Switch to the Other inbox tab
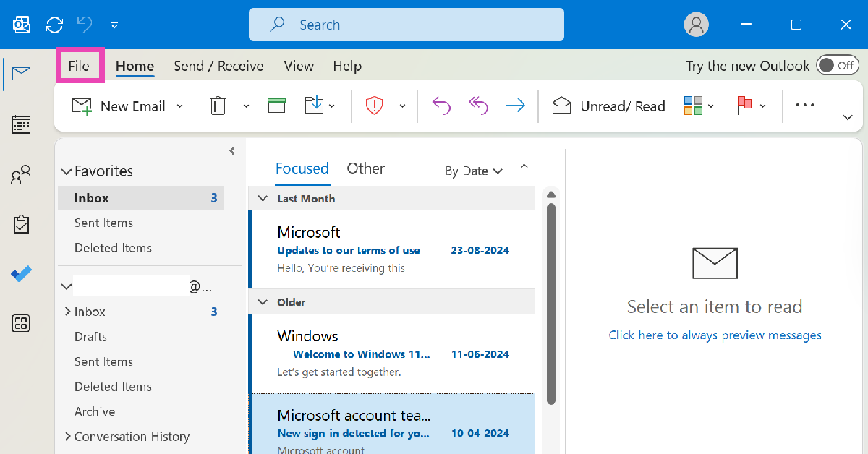Screen dimensions: 868x454 [x=365, y=168]
